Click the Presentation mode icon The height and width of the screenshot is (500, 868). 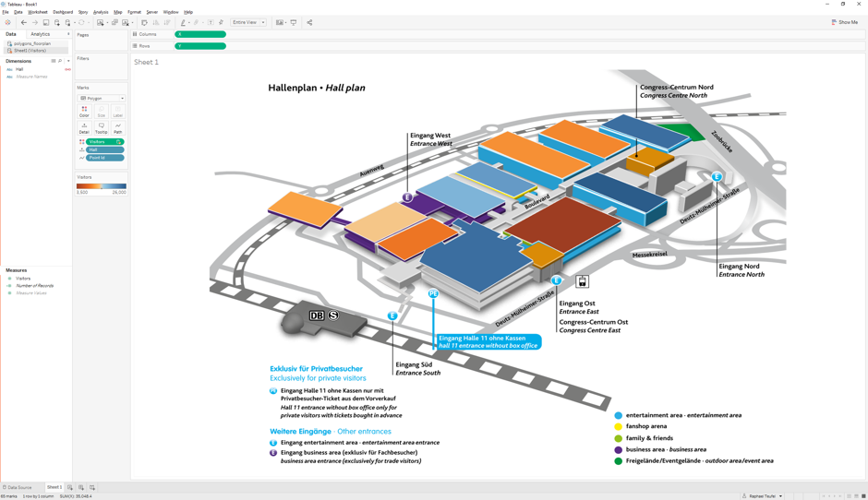294,22
